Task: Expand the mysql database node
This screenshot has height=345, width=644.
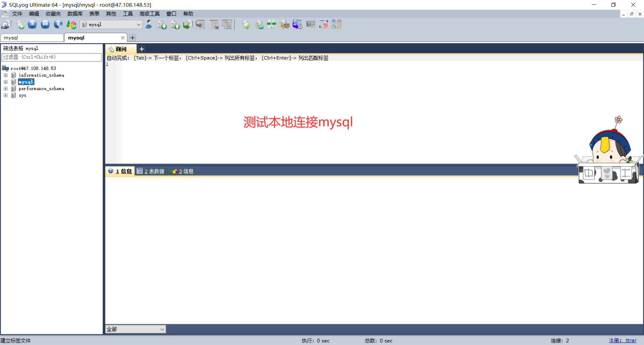Action: [x=6, y=82]
